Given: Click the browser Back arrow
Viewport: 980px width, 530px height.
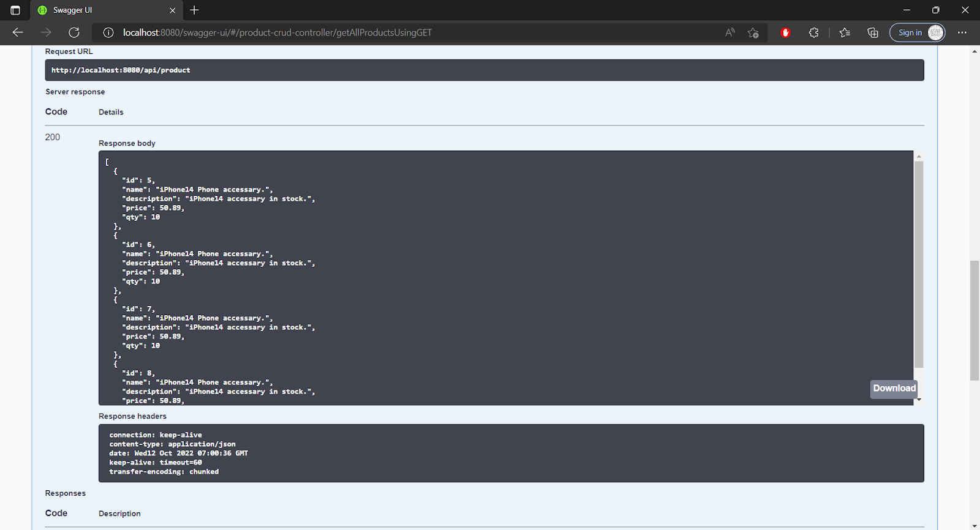Looking at the screenshot, I should (18, 32).
